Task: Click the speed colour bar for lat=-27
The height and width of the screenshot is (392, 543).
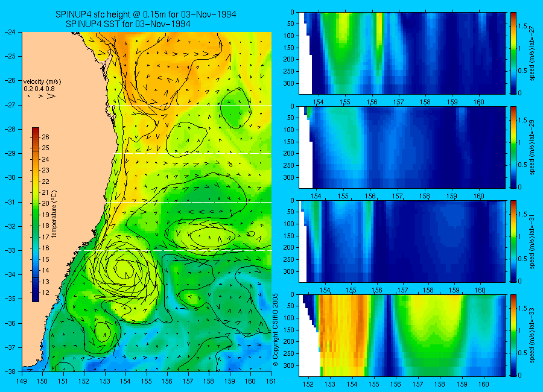Action: 513,53
